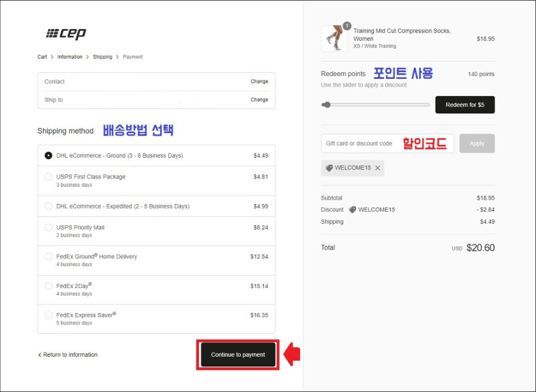
Task: Click the Training Mid Cut Compression Socks title
Action: (x=402, y=35)
